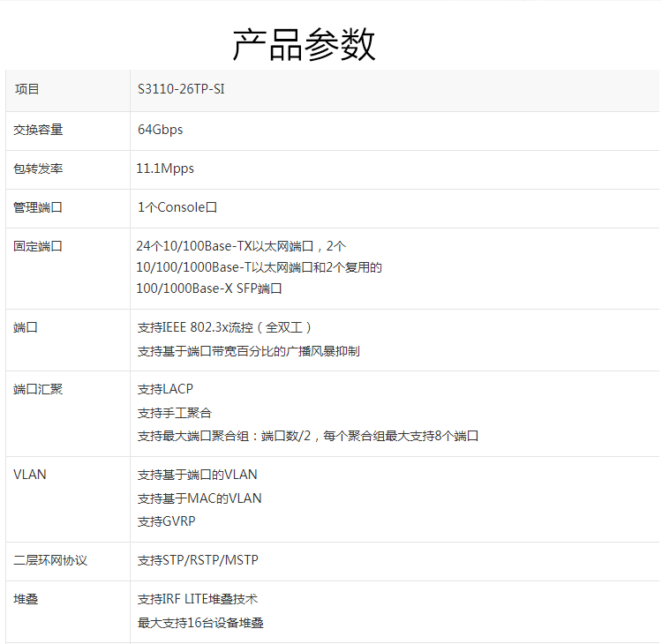This screenshot has width=662, height=644.
Task: Click the 24个10/100Base-TX以太网端口 line
Action: coord(241,246)
